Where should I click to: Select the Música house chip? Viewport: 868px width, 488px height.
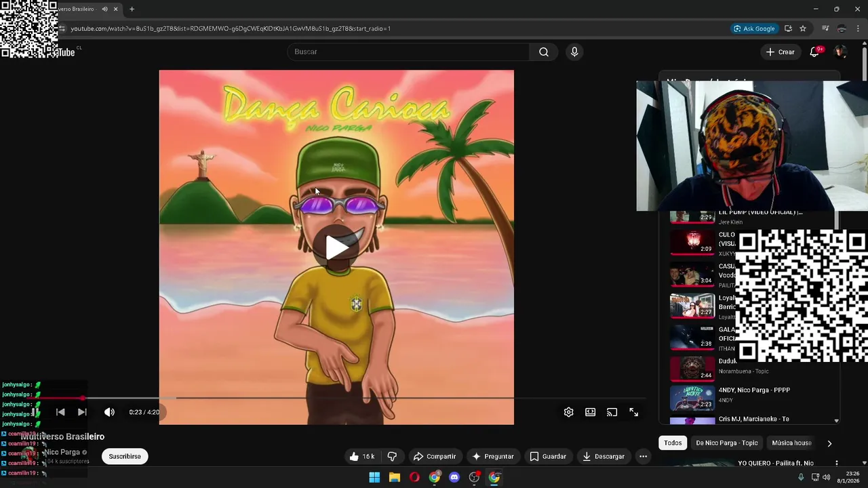791,443
